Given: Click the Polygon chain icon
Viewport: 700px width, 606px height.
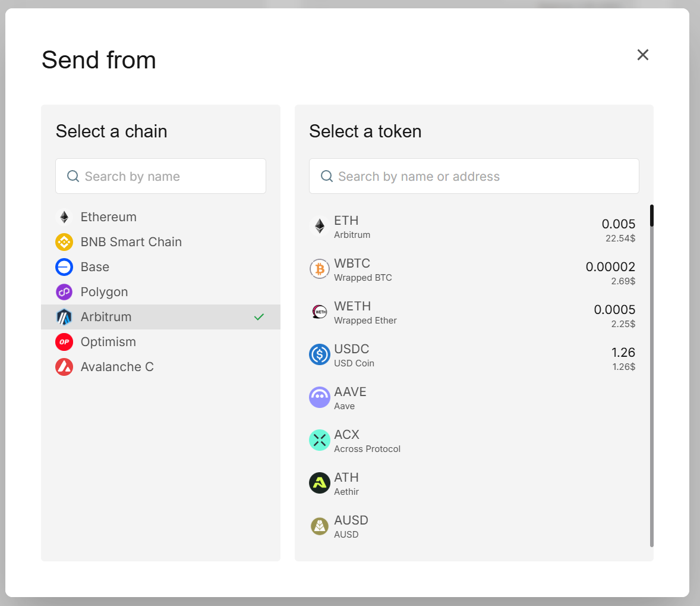Looking at the screenshot, I should pos(64,291).
